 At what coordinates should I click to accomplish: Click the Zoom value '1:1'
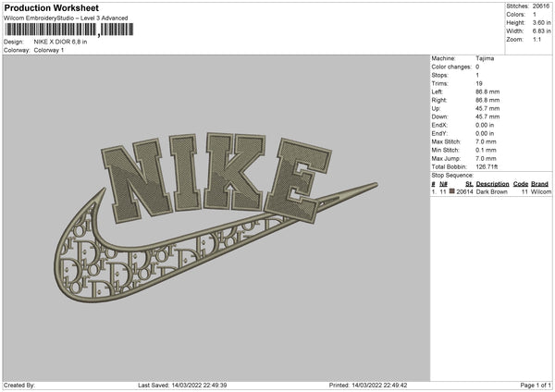[536, 40]
